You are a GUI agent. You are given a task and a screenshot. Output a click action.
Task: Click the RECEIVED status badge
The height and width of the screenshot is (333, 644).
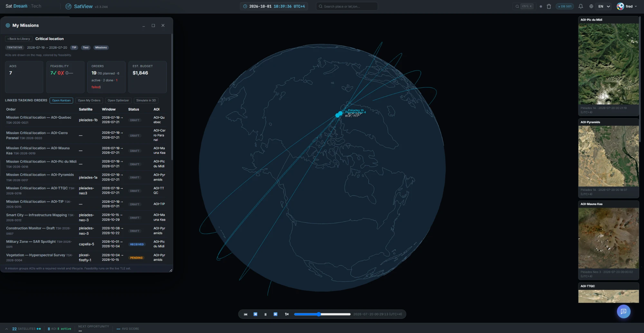tap(137, 244)
